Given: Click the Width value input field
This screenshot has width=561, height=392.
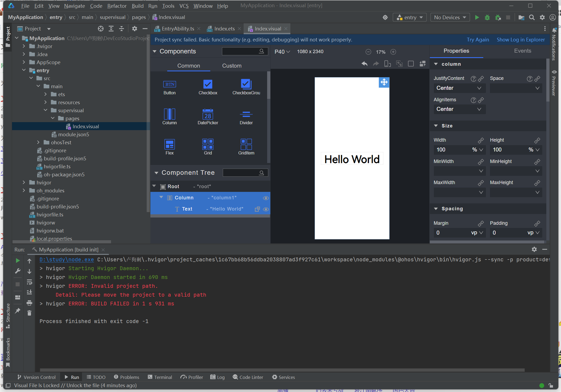Looking at the screenshot, I should (x=452, y=150).
